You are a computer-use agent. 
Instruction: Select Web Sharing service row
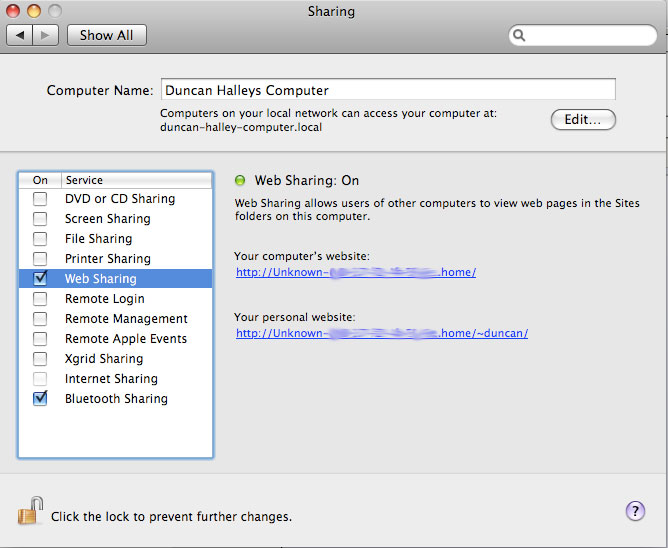115,279
